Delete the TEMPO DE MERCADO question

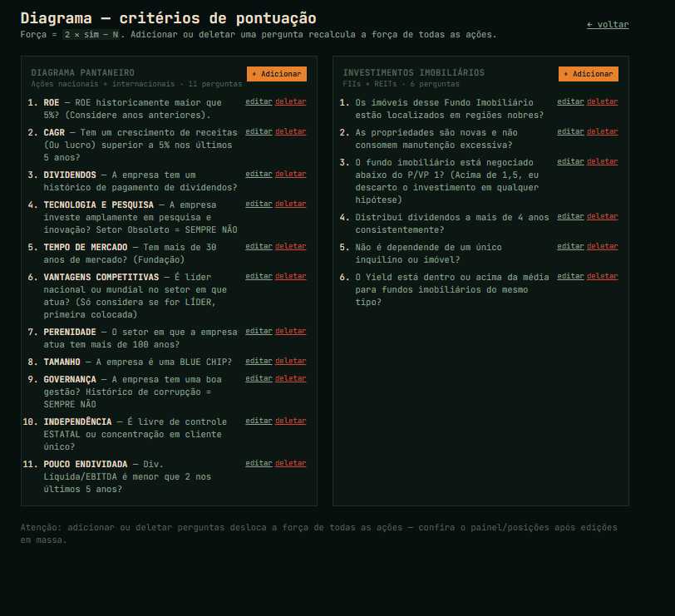click(x=290, y=246)
